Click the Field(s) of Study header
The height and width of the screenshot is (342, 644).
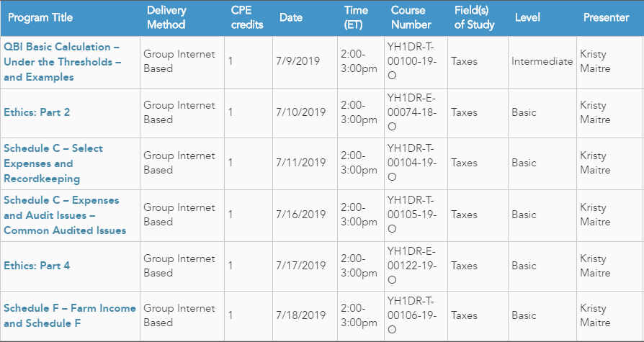point(475,18)
